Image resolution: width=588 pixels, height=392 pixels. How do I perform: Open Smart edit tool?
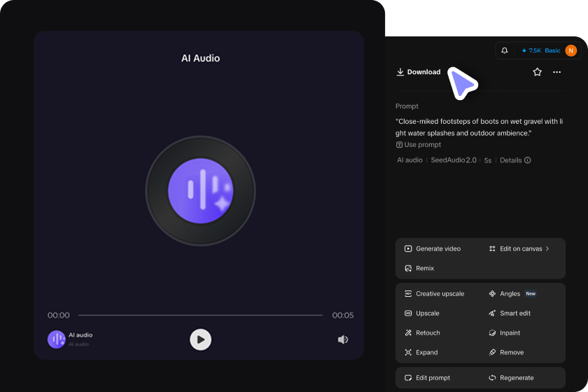coord(510,313)
